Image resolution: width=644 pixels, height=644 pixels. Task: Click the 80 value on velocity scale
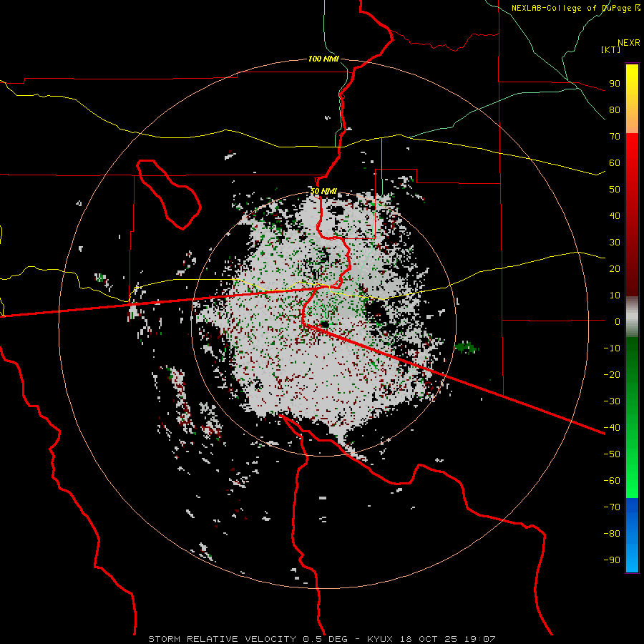615,109
